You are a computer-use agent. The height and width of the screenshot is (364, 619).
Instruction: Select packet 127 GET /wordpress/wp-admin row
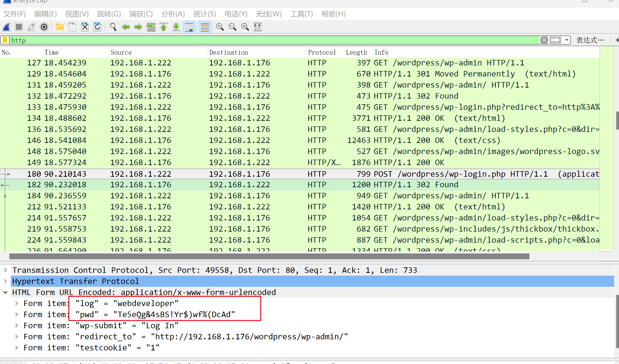[x=300, y=63]
